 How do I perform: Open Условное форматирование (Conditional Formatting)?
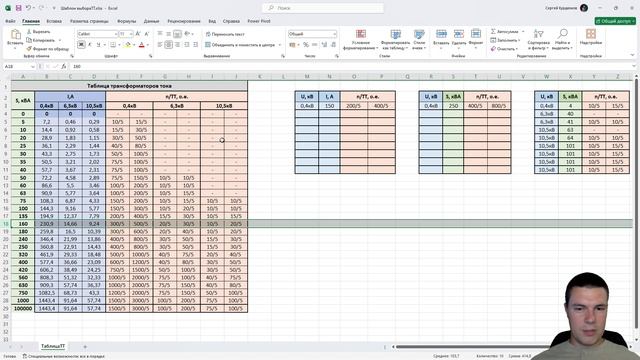point(360,40)
